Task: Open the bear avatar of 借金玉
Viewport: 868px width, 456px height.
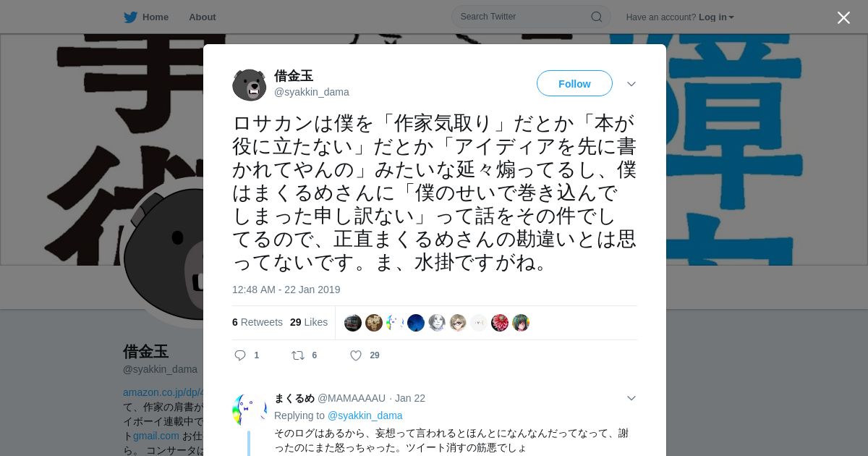Action: click(250, 85)
